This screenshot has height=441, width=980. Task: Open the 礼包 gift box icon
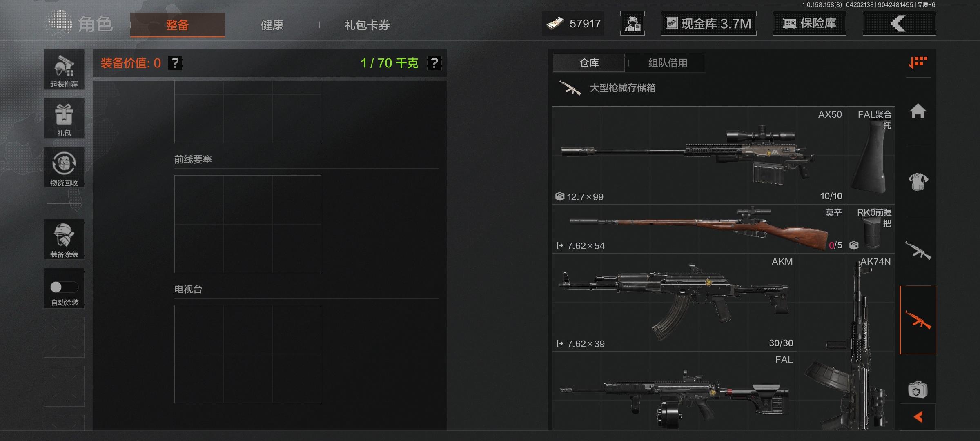pyautogui.click(x=64, y=118)
